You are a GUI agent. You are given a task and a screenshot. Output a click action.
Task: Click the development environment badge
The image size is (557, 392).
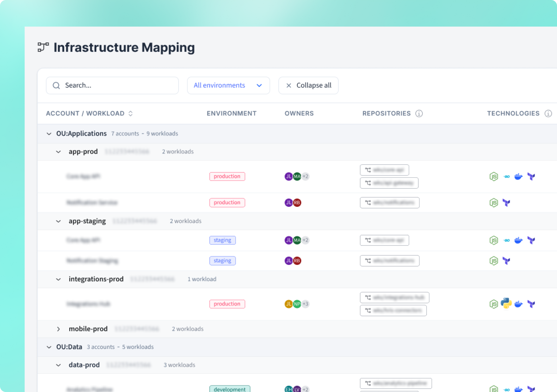[x=230, y=389]
